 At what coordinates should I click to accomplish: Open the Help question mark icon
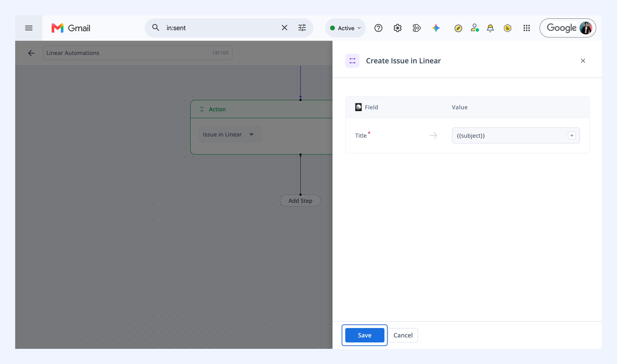coord(378,28)
